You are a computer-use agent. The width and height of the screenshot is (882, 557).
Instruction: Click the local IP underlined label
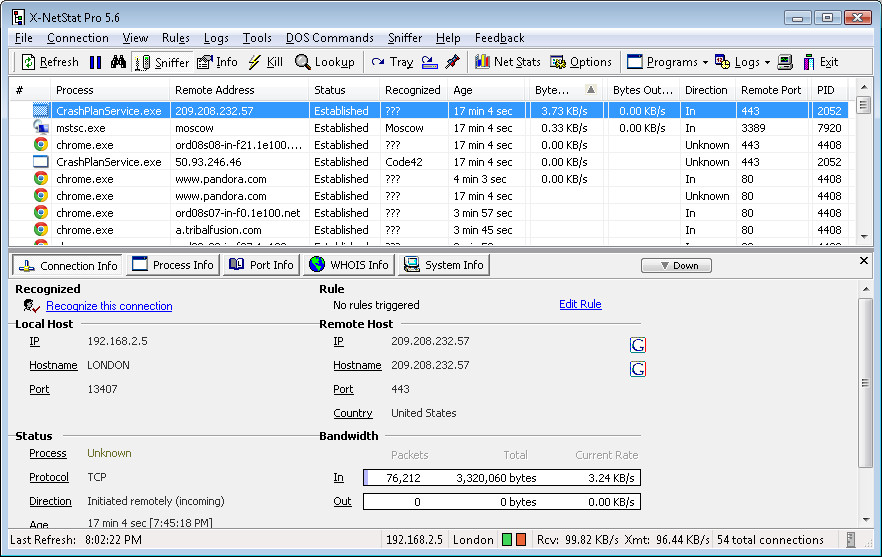(34, 342)
